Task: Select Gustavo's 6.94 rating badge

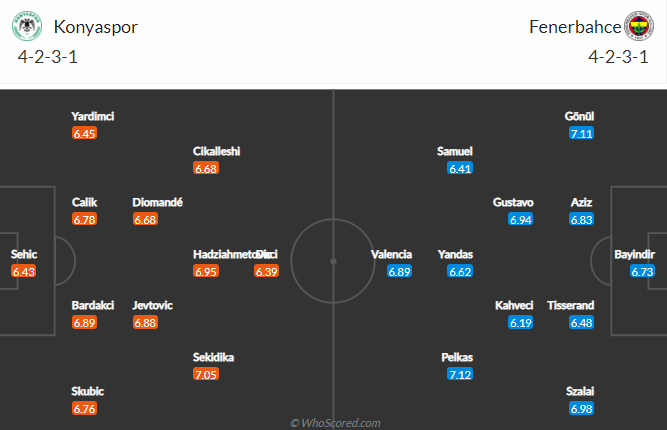Action: [521, 219]
